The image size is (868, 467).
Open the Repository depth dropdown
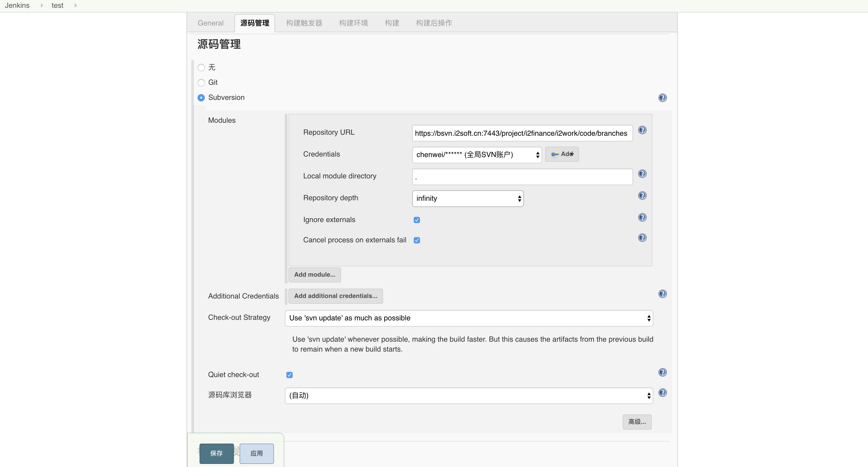coord(468,199)
